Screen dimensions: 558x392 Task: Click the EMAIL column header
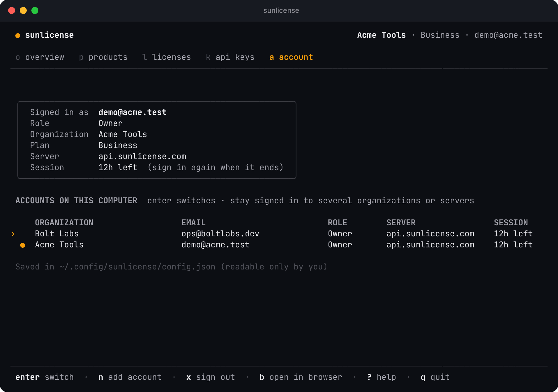tap(194, 223)
